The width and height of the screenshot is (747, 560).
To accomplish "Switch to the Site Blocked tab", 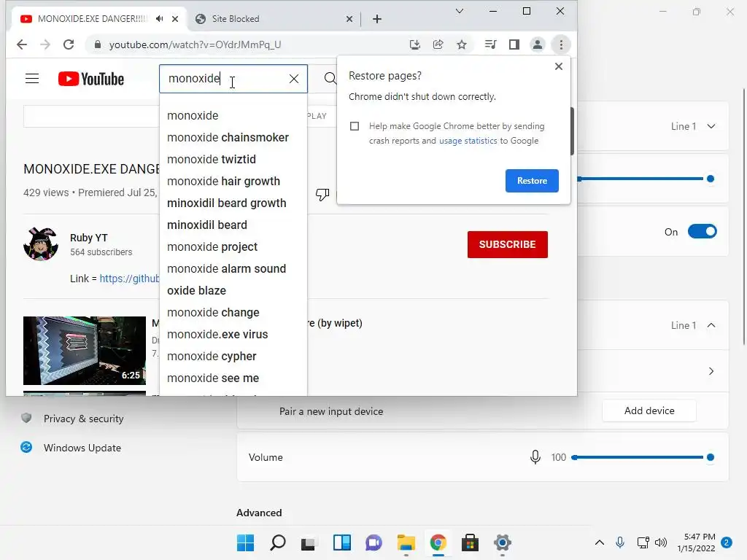I will pyautogui.click(x=236, y=19).
